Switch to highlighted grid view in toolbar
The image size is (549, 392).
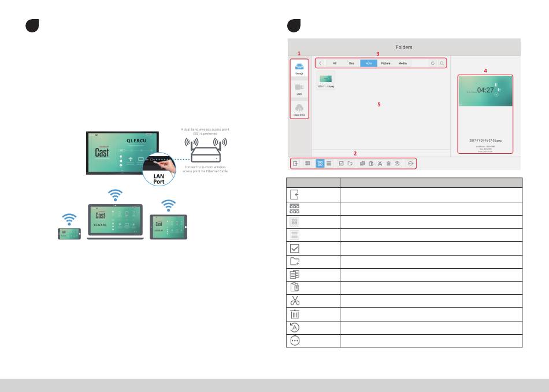320,164
